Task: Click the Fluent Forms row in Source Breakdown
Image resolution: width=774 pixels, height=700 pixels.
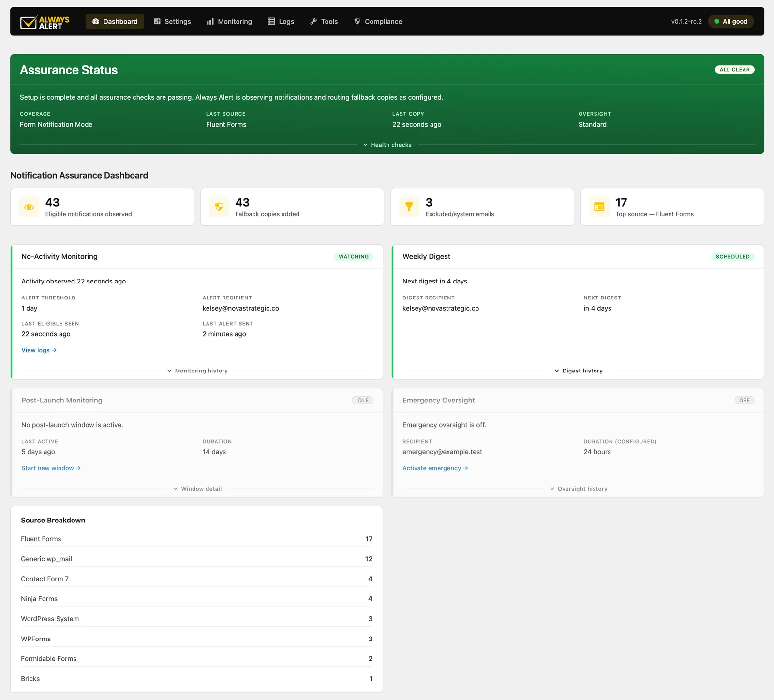Action: (x=196, y=539)
